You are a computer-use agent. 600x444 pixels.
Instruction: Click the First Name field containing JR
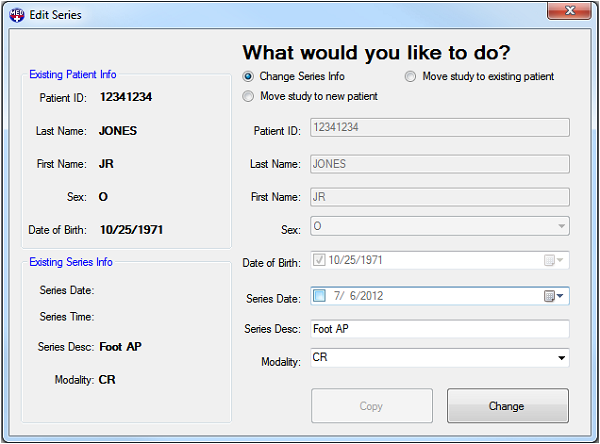click(x=439, y=197)
